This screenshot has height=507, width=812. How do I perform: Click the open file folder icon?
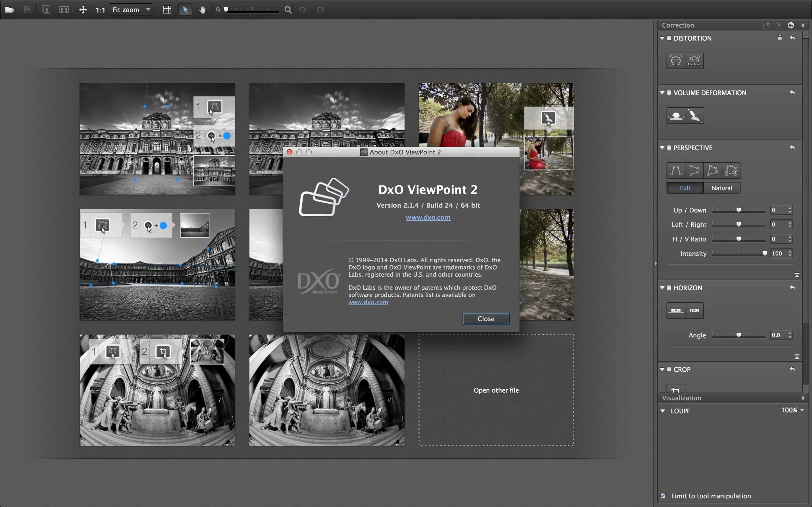pos(9,10)
